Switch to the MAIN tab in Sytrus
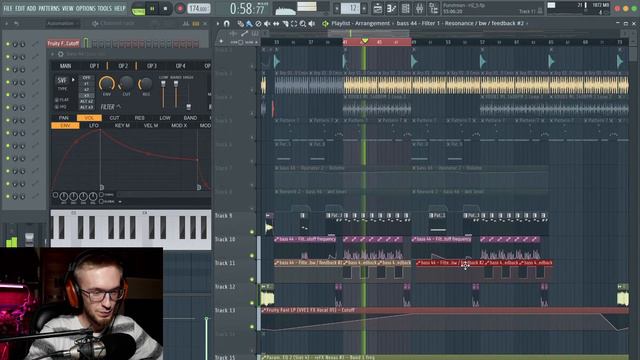 65,66
